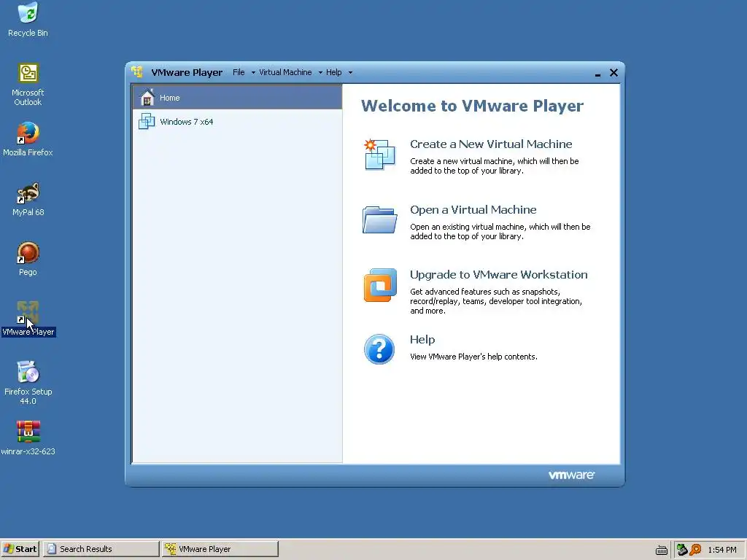The width and height of the screenshot is (747, 560).
Task: Minimize the VMware Player window
Action: (597, 74)
